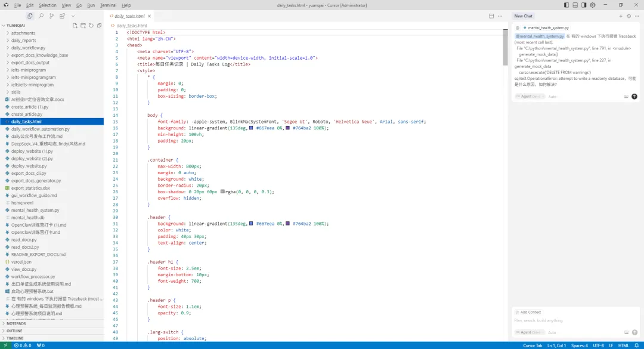Screen dimensions: 644x349
Task: Open the Terminal menu
Action: [108, 5]
